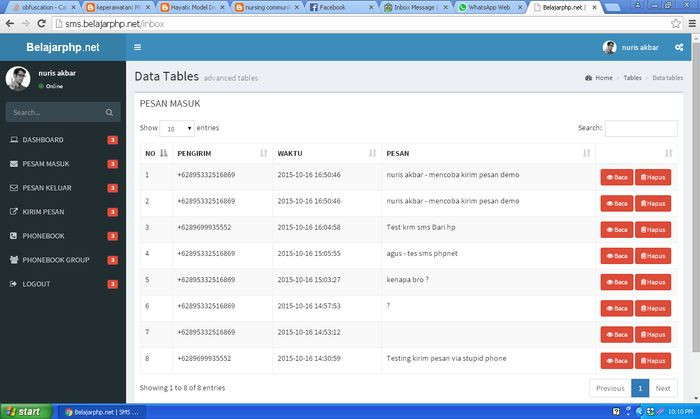Screen dimensions: 700x419
Task: Sort table by PESAN column
Action: click(x=488, y=153)
